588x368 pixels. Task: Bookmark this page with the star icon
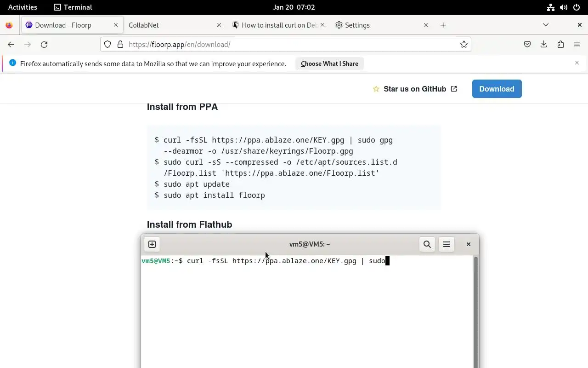pyautogui.click(x=464, y=44)
